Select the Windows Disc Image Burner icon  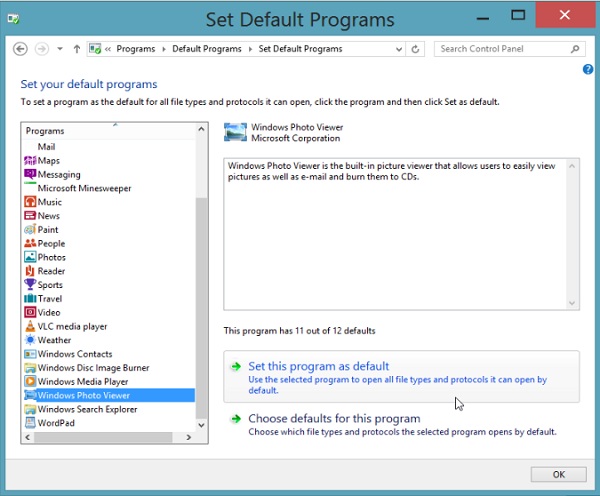click(x=30, y=368)
